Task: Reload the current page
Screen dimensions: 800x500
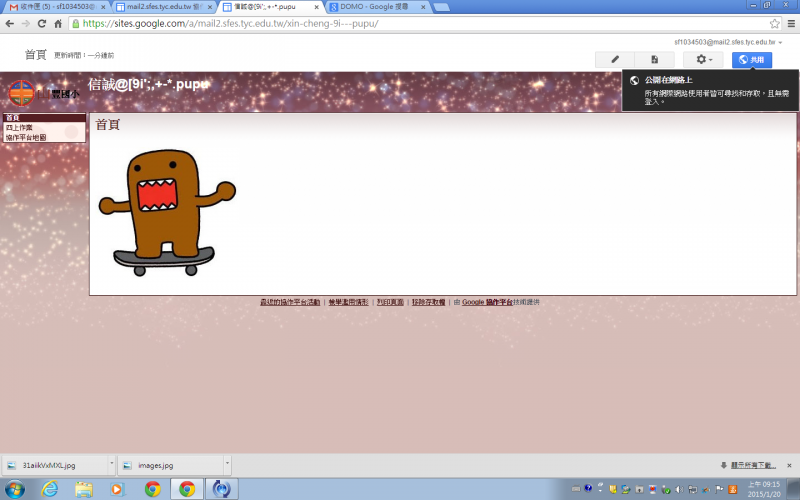Action: click(42, 23)
